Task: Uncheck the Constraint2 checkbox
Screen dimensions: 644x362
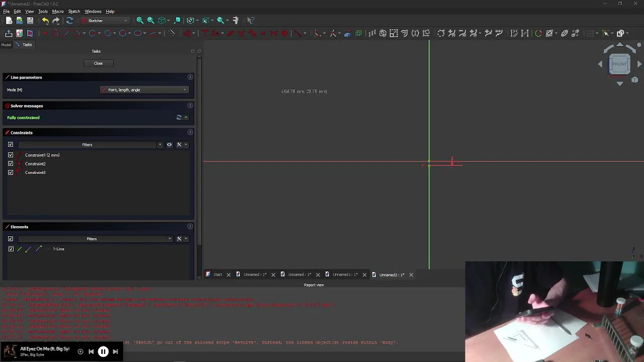Action: click(x=11, y=164)
